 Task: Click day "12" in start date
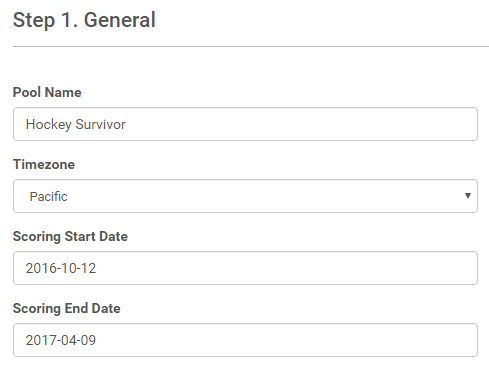pos(88,268)
